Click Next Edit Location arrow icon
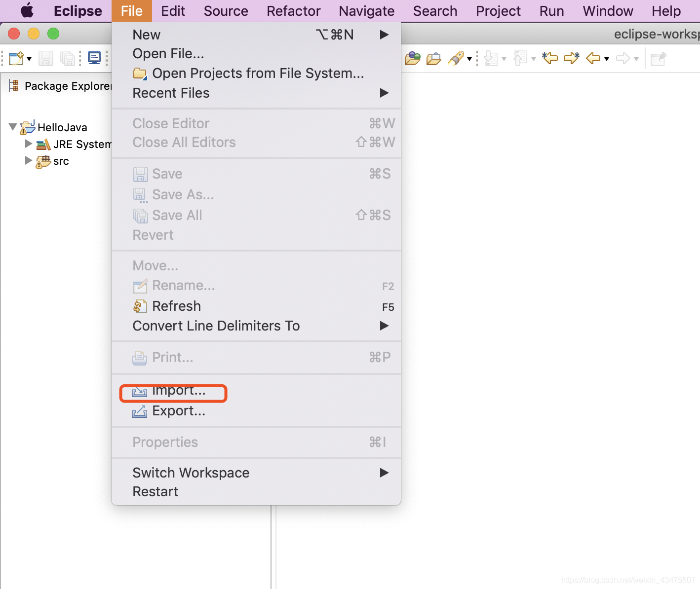 pyautogui.click(x=572, y=58)
